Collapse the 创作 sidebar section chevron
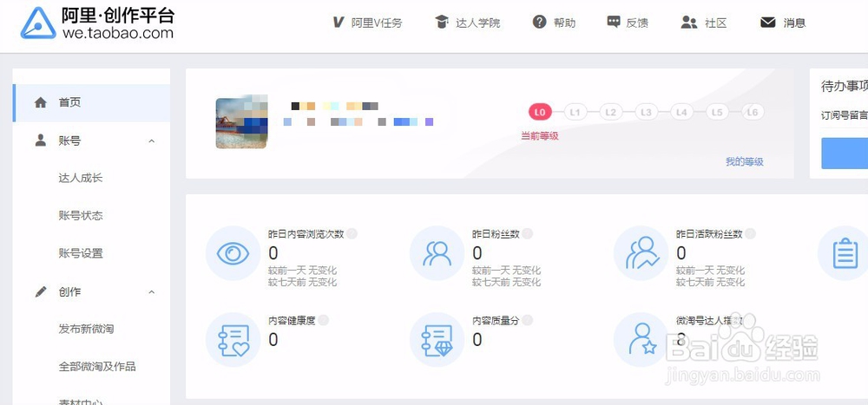This screenshot has width=868, height=405. click(x=152, y=292)
